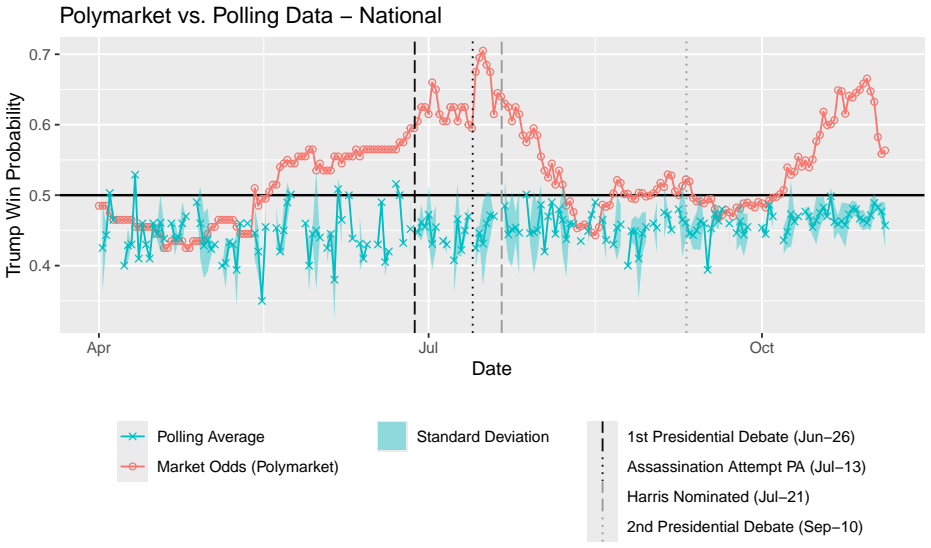This screenshot has height=548, width=931.
Task: Click the Jul tick label on the date axis
Action: pos(428,347)
